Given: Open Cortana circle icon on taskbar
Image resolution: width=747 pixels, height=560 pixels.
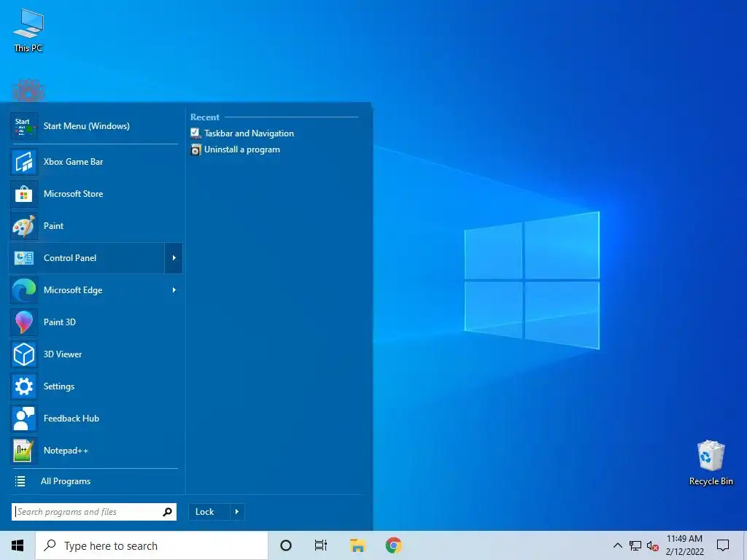Looking at the screenshot, I should (x=286, y=545).
